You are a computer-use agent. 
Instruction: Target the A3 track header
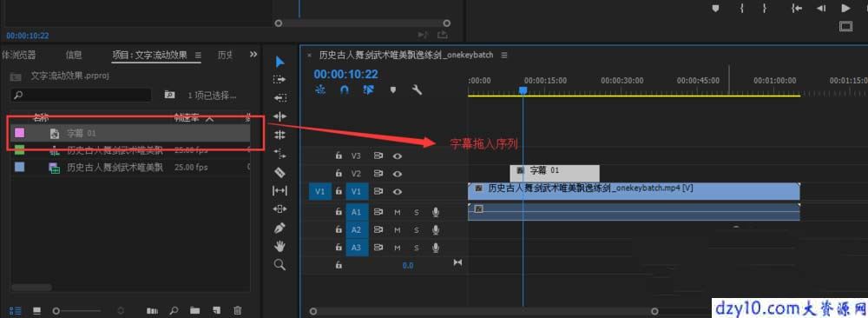point(356,248)
